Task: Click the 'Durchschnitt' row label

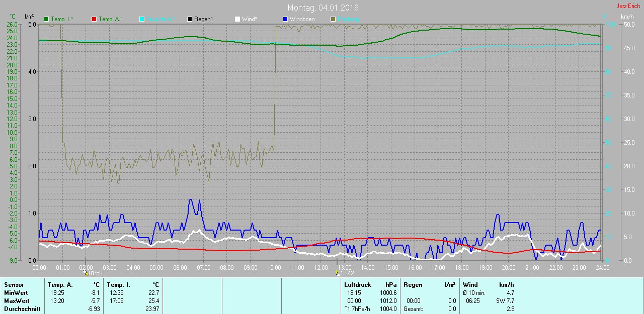Action: click(22, 309)
